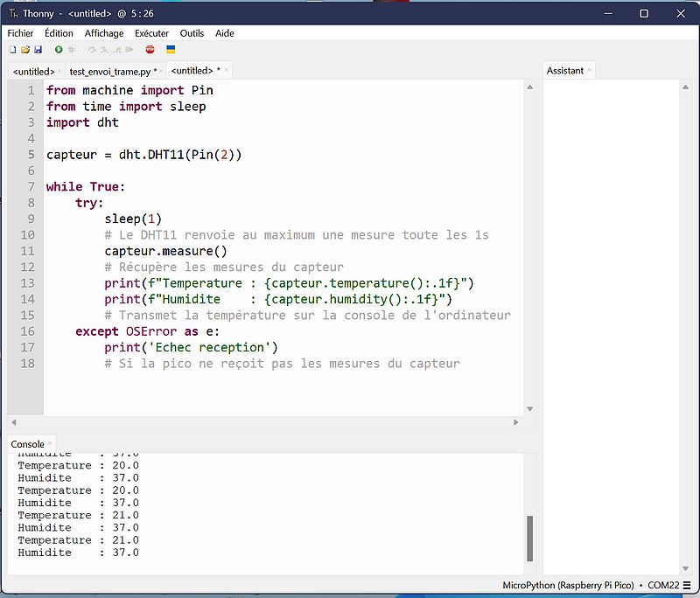Click the Step Out debug icon
The image size is (700, 598).
[117, 50]
